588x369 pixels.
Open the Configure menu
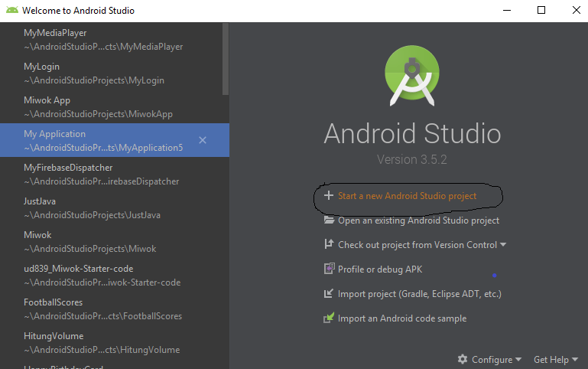[492, 360]
